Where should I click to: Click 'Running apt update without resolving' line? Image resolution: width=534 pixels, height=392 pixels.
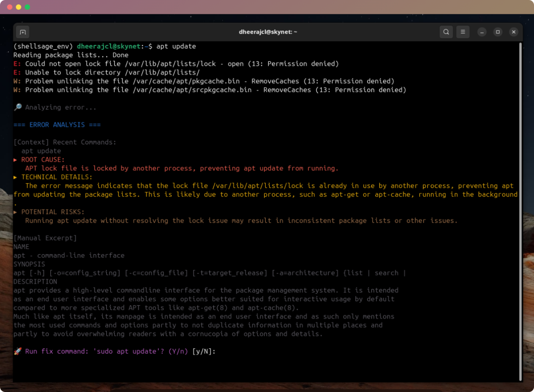pyautogui.click(x=241, y=220)
